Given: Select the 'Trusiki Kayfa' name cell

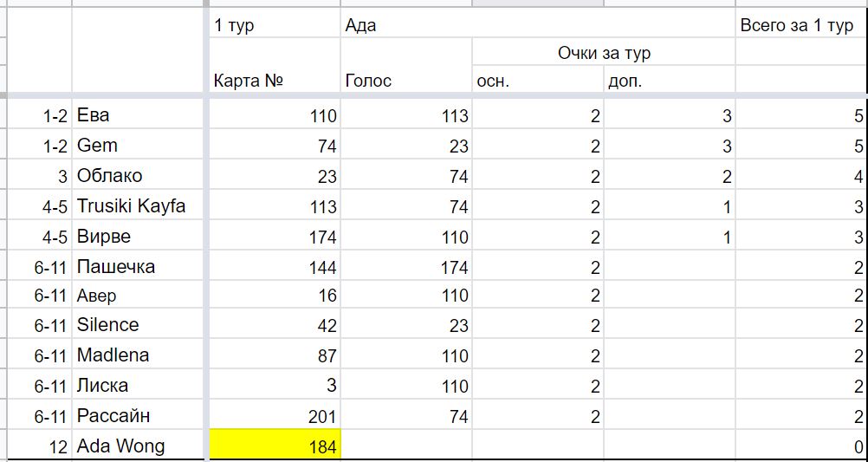Looking at the screenshot, I should [139, 206].
